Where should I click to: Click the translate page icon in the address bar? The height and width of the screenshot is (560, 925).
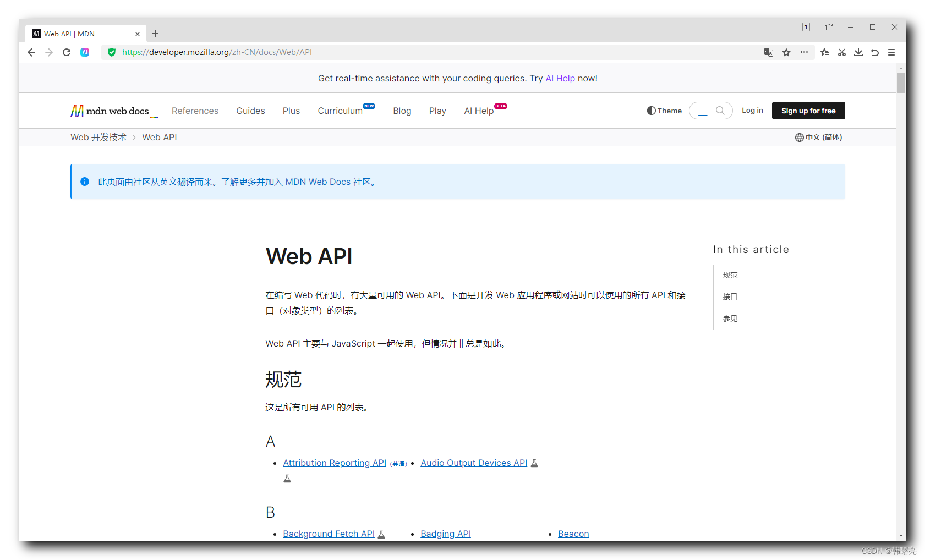click(768, 52)
